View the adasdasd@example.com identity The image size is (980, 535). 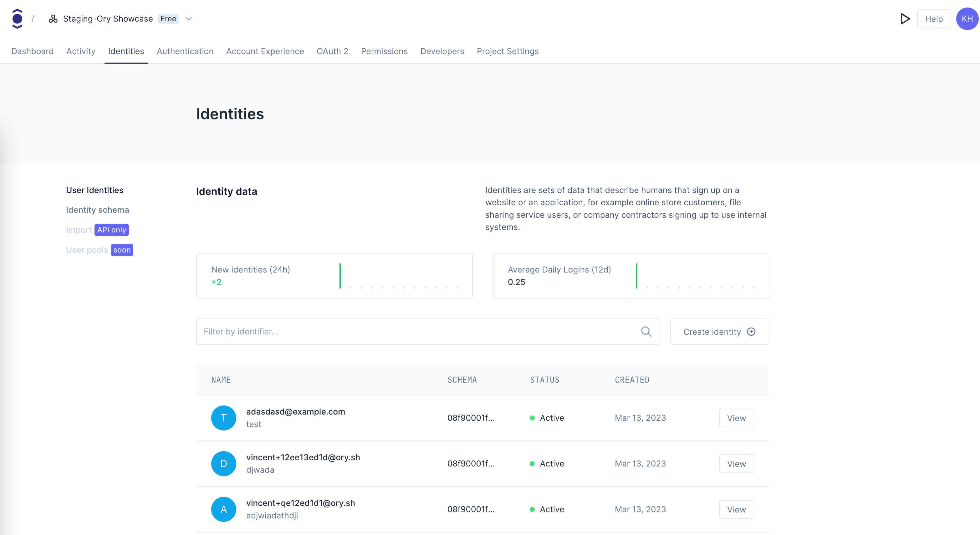pyautogui.click(x=736, y=418)
